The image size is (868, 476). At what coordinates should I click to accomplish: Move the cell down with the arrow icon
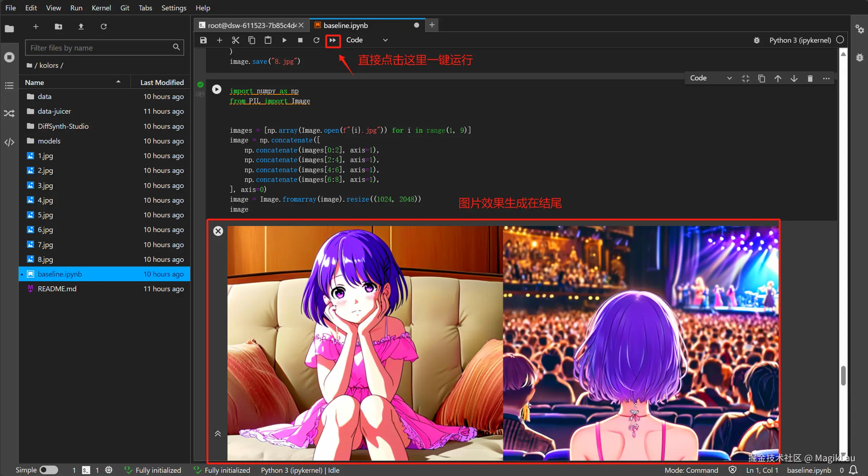(x=794, y=78)
